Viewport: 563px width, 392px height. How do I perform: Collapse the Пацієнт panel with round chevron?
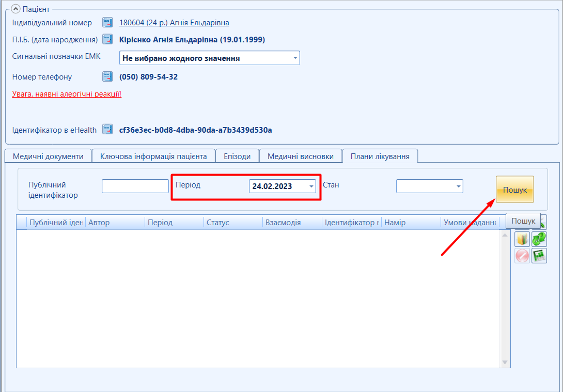(x=15, y=9)
